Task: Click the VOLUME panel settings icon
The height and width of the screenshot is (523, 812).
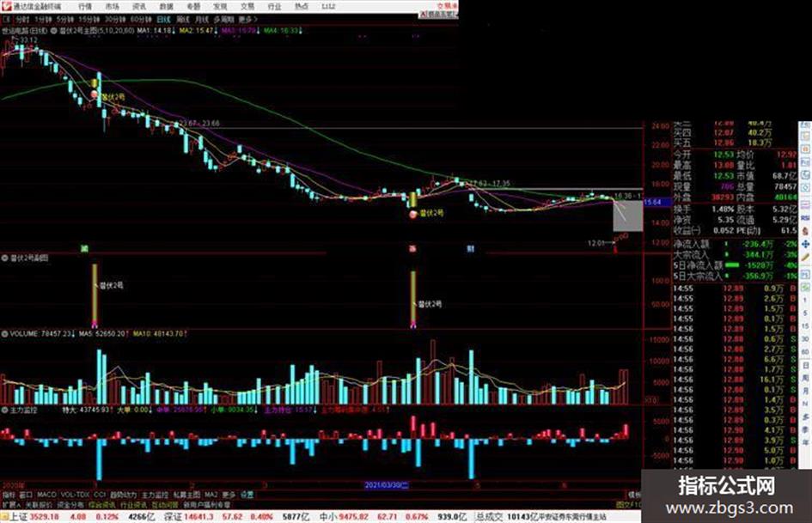Action: click(x=5, y=334)
